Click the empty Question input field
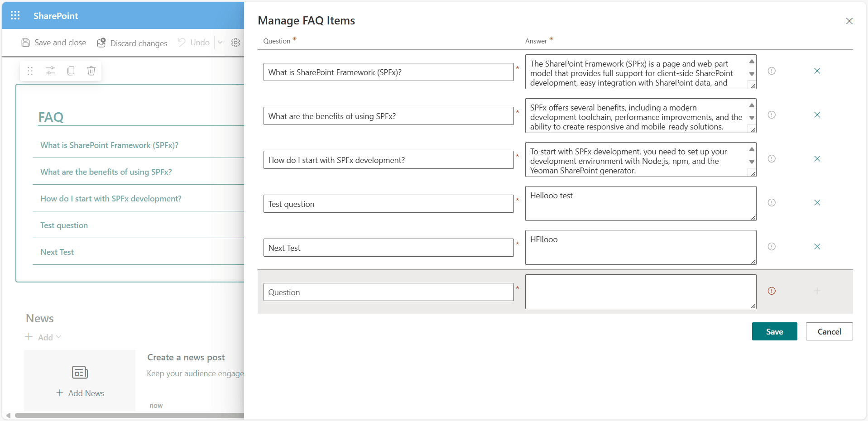The image size is (868, 421). [x=388, y=292]
